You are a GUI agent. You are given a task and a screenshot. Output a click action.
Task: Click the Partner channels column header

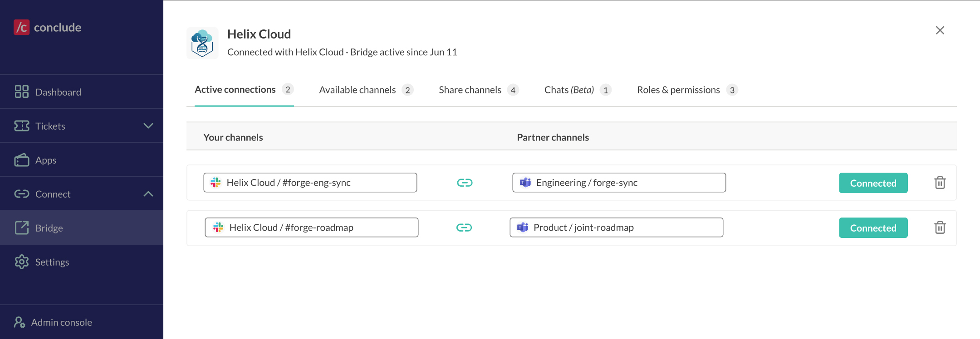click(x=553, y=137)
